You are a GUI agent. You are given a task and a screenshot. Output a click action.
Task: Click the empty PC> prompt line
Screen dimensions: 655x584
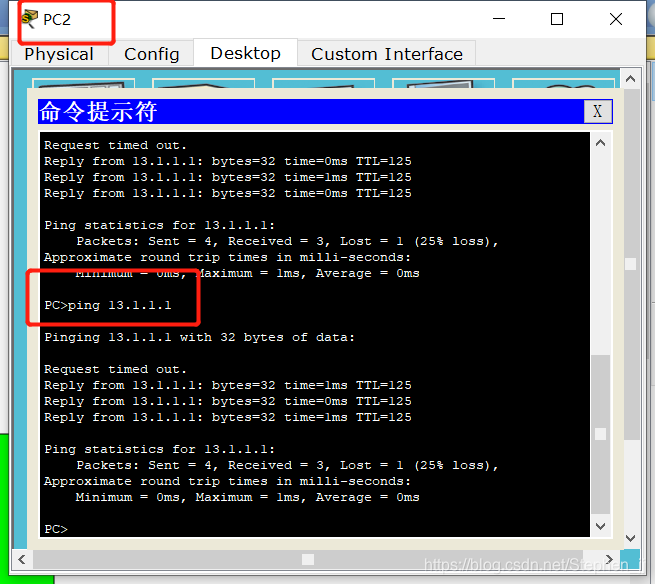point(56,529)
